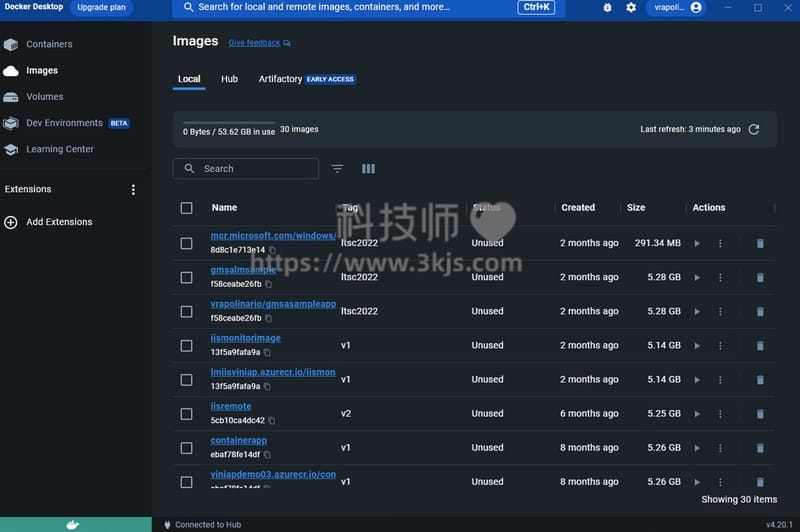Open the vrapoli account menu
Viewport: 800px width, 532px height.
[x=677, y=8]
